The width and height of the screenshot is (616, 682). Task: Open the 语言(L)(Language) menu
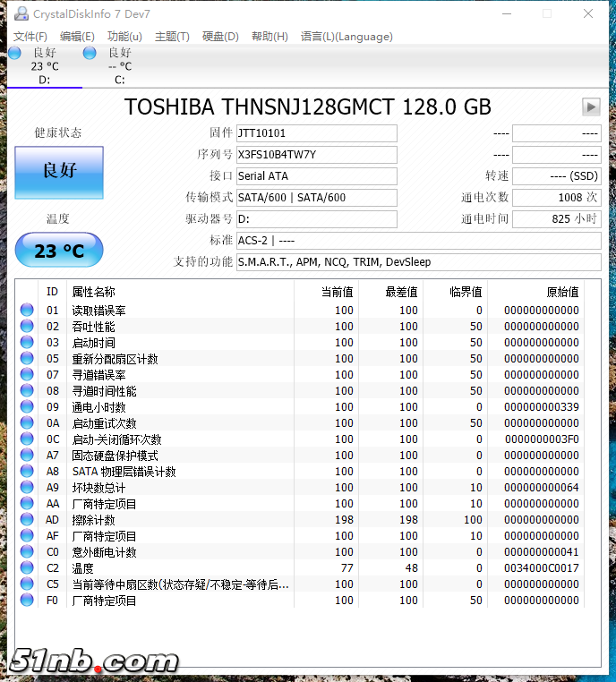pos(346,37)
